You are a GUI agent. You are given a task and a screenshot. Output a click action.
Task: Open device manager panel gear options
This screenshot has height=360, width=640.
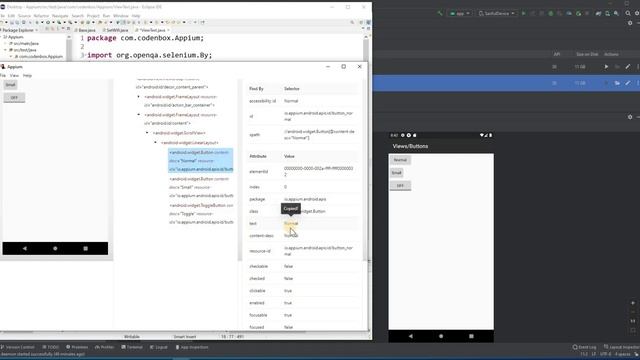[x=630, y=23]
